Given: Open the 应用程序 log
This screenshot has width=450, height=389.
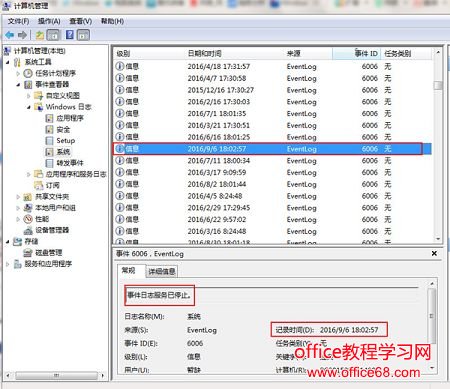Looking at the screenshot, I should [x=70, y=118].
